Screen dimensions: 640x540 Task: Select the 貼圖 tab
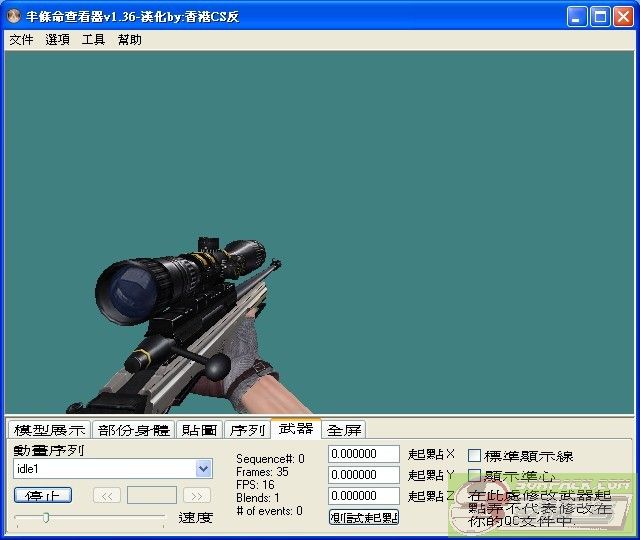(x=199, y=430)
